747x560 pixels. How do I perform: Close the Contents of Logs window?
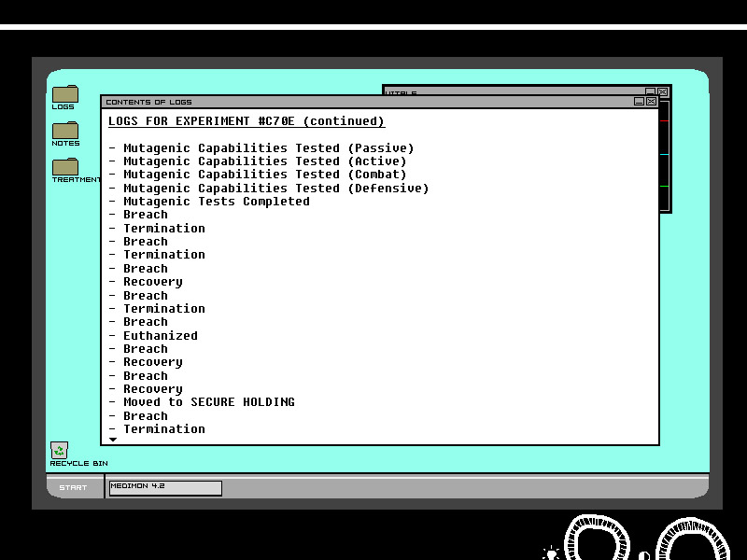pyautogui.click(x=652, y=101)
